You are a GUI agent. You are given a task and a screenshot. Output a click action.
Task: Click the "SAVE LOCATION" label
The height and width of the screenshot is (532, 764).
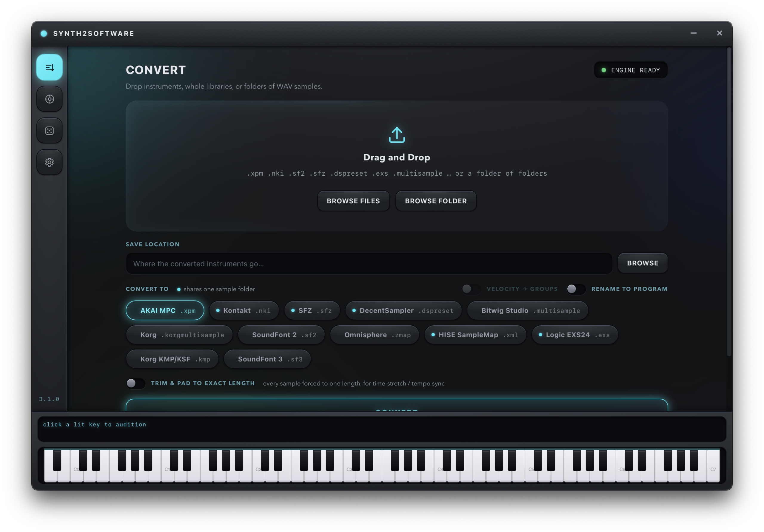pos(153,245)
